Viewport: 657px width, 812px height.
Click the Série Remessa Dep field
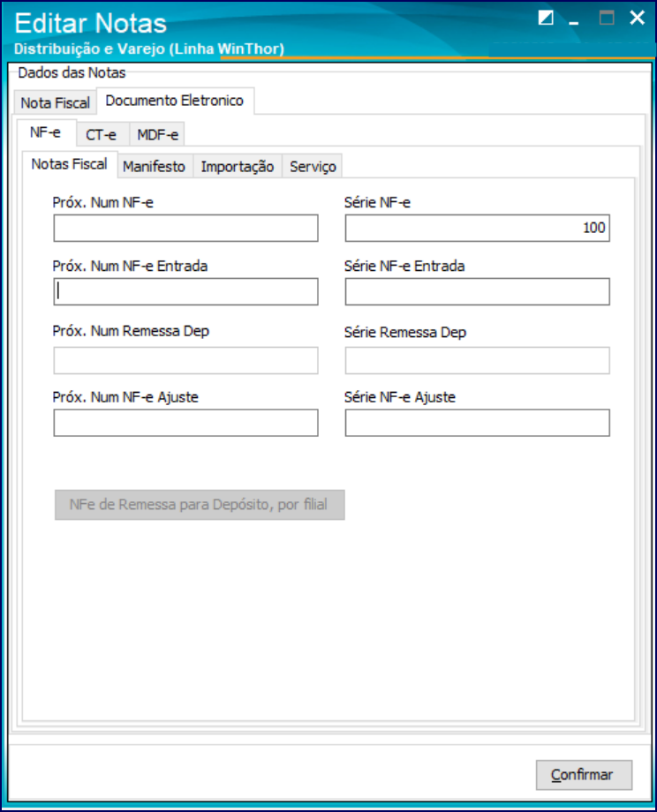click(x=477, y=360)
